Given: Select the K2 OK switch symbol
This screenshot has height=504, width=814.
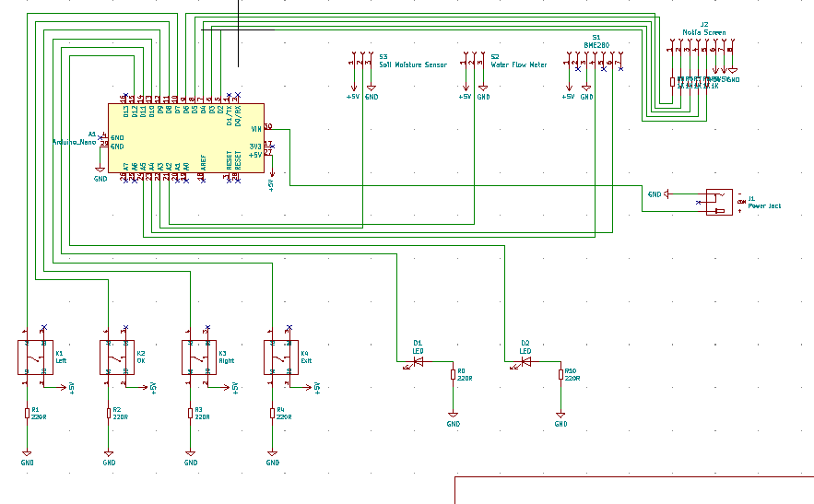Looking at the screenshot, I should (x=117, y=357).
